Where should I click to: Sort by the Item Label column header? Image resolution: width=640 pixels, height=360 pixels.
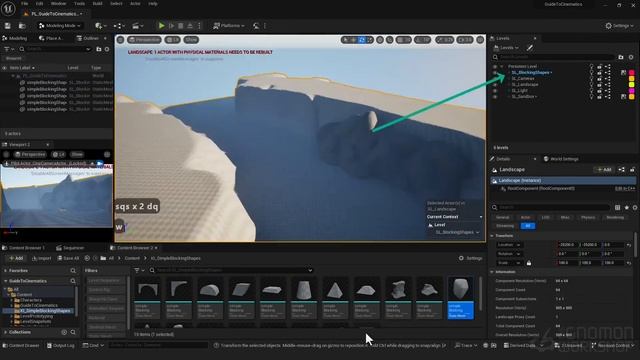pos(22,68)
